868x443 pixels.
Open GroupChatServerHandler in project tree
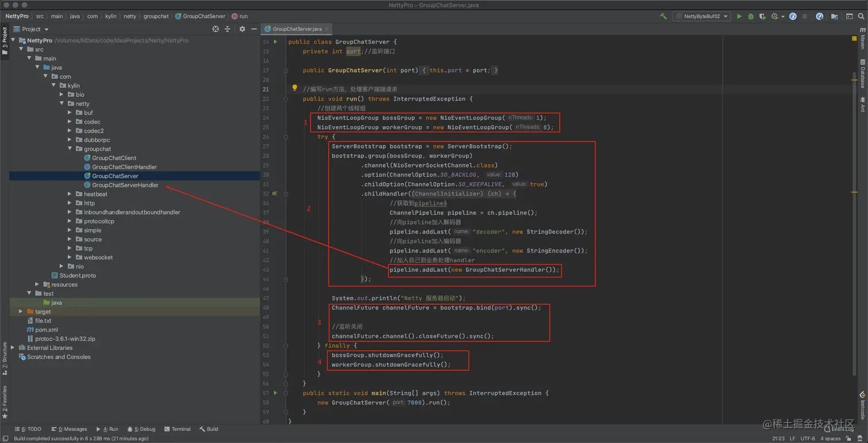coord(125,185)
